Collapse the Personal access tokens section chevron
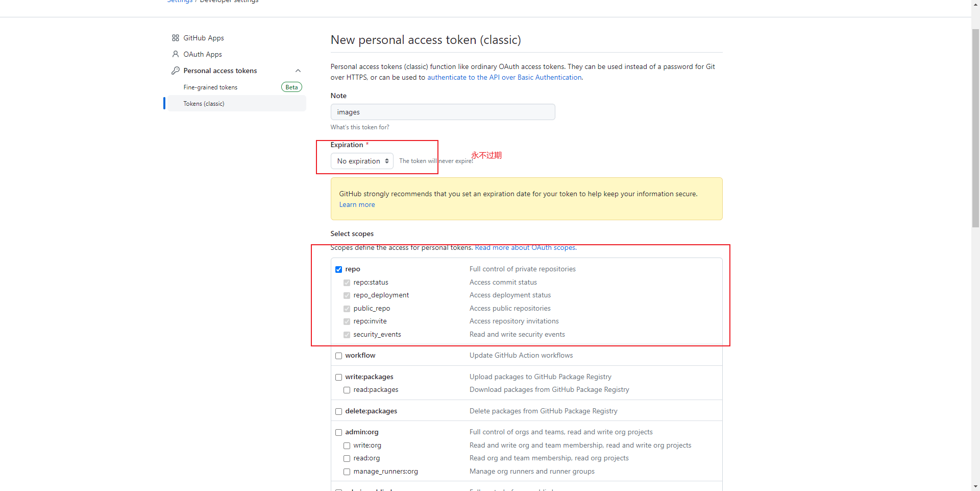 pyautogui.click(x=298, y=71)
